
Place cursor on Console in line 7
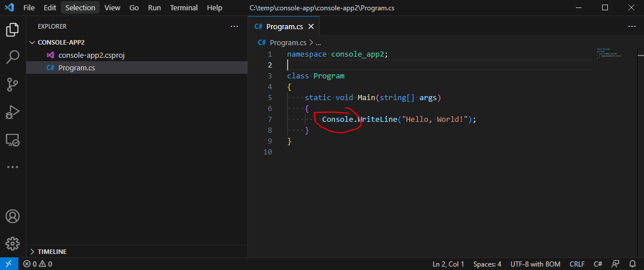coord(337,120)
